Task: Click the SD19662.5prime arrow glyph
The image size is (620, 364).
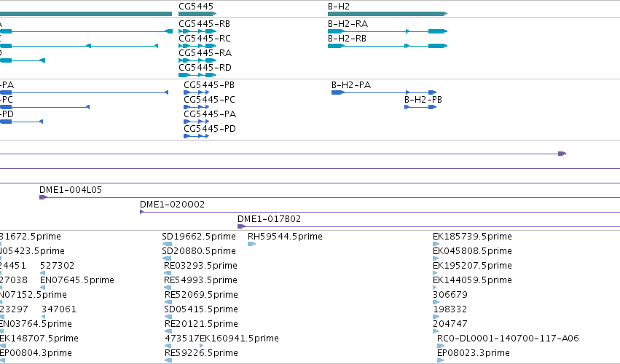Action: [x=167, y=244]
